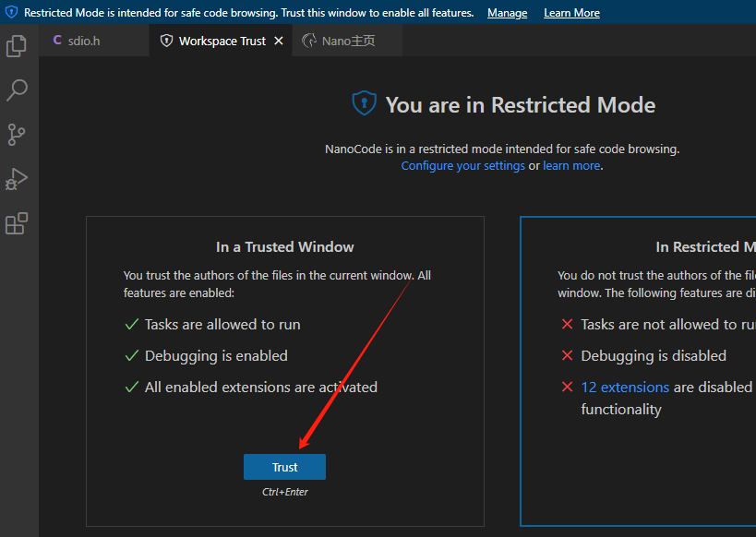Open the Explorer view in activity bar

(17, 46)
